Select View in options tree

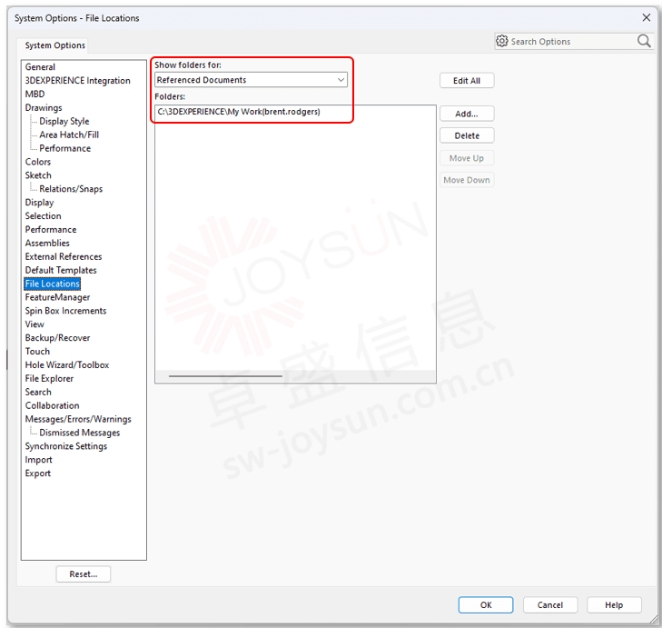pos(35,324)
